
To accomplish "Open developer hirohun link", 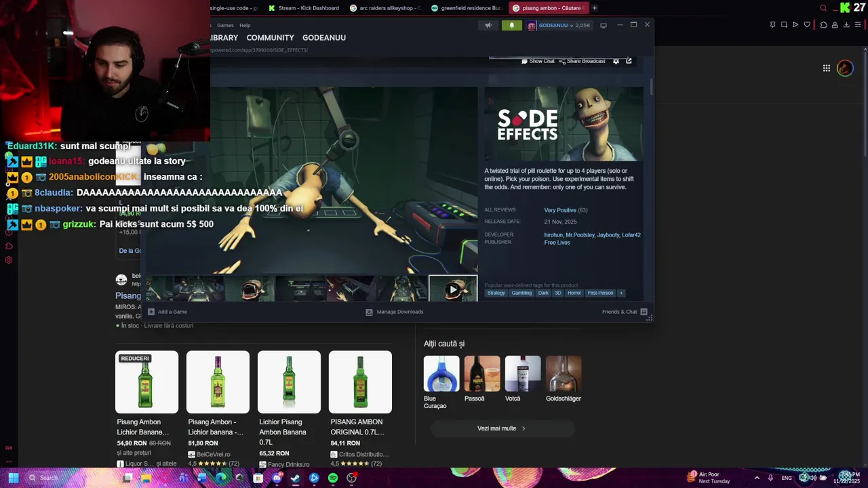I will tap(553, 235).
